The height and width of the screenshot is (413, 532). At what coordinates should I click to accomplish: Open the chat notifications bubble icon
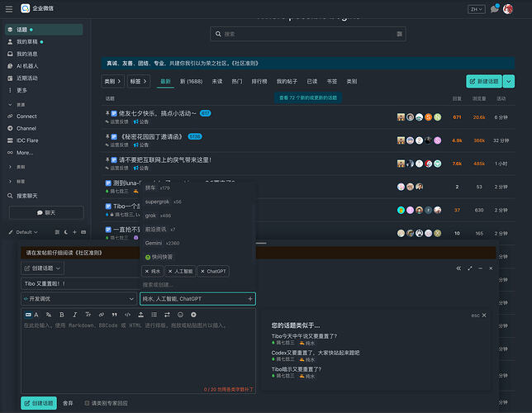click(495, 9)
